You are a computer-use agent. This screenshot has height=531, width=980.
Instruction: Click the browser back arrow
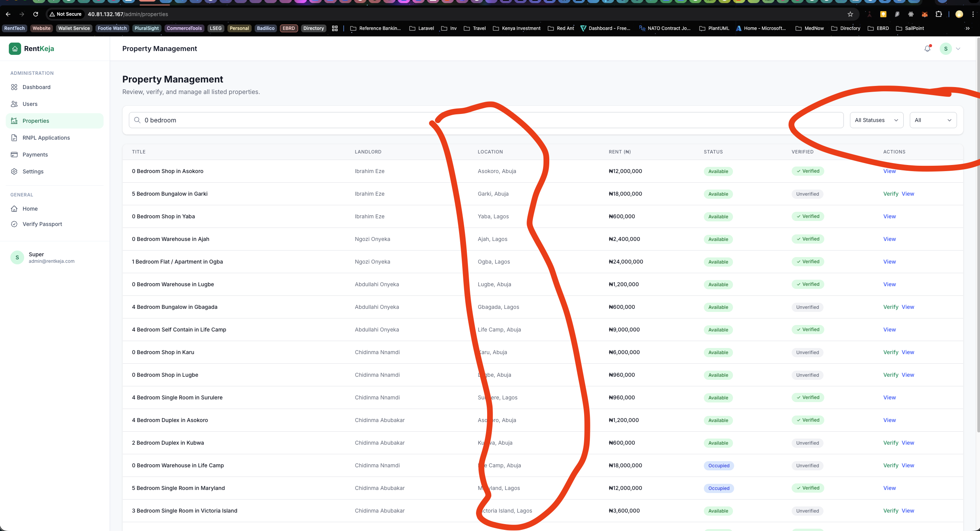pos(8,14)
